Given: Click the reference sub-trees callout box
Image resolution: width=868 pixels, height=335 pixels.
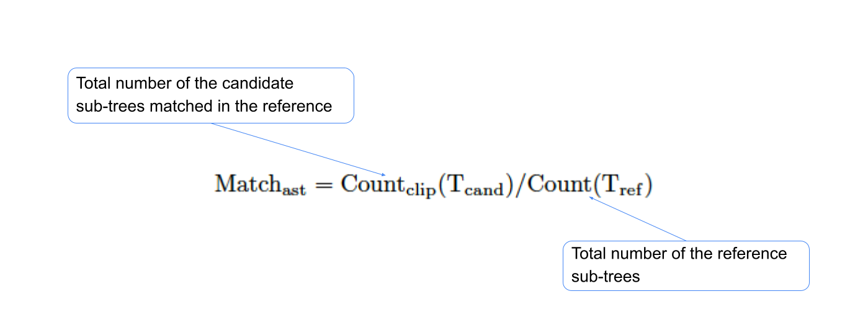Looking at the screenshot, I should click(x=686, y=266).
